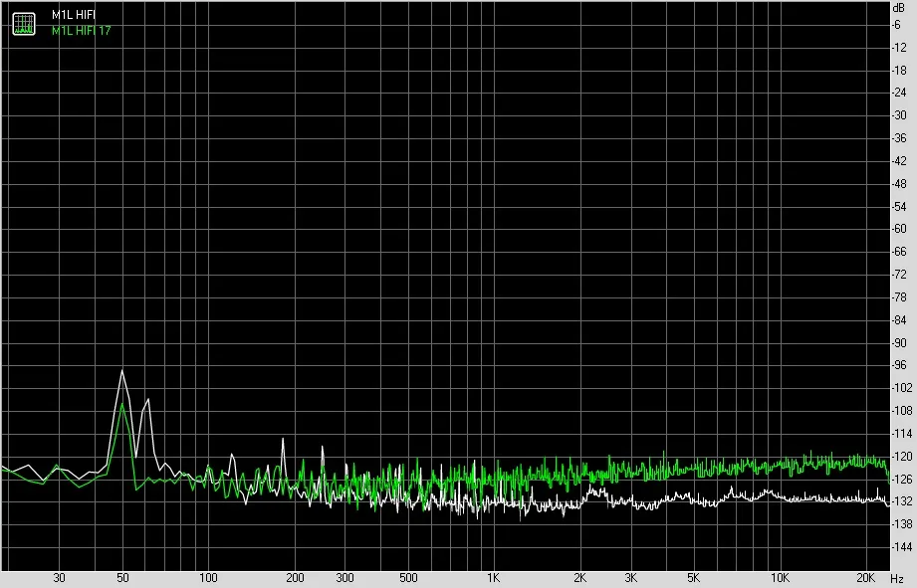This screenshot has height=588, width=917.
Task: Click the '-120' dB axis label
Action: coord(901,457)
